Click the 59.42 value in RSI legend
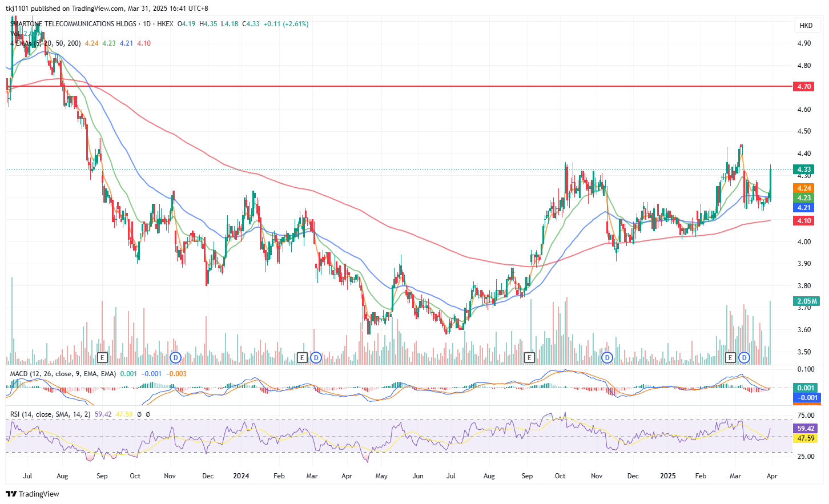The image size is (829, 504). pos(103,414)
